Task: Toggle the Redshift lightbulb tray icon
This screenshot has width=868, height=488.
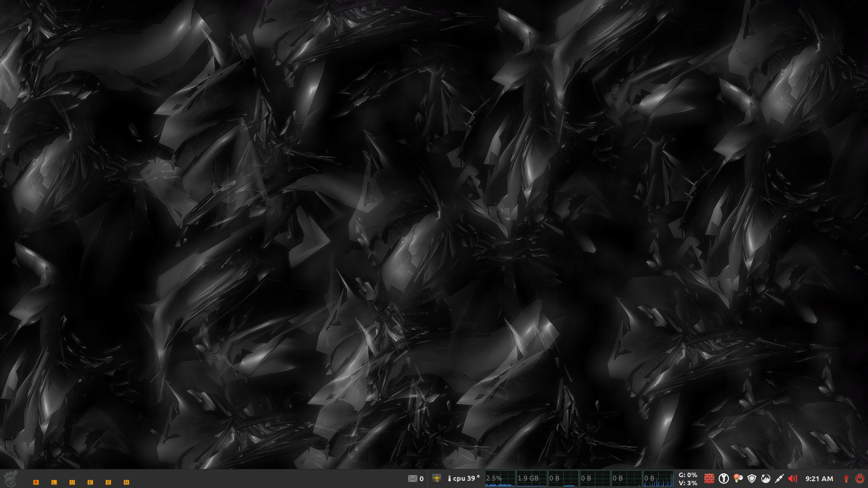Action: (738, 479)
